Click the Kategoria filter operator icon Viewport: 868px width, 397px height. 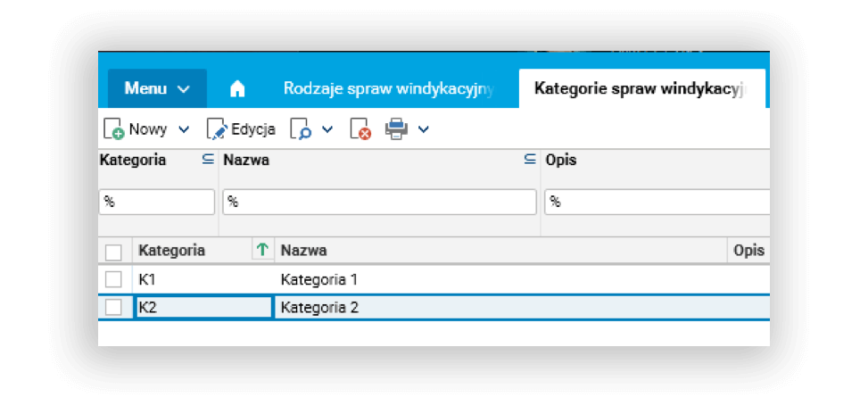coord(208,160)
